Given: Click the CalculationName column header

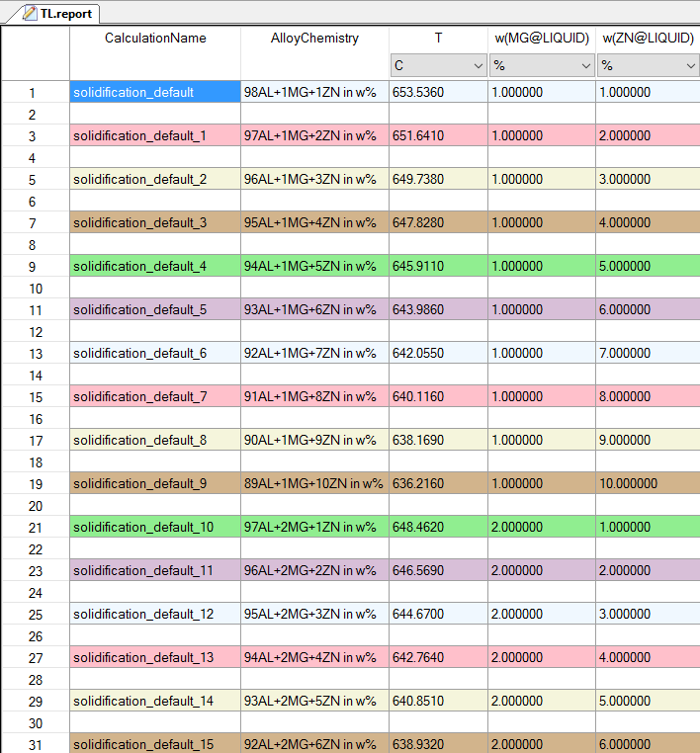Looking at the screenshot, I should tap(155, 39).
